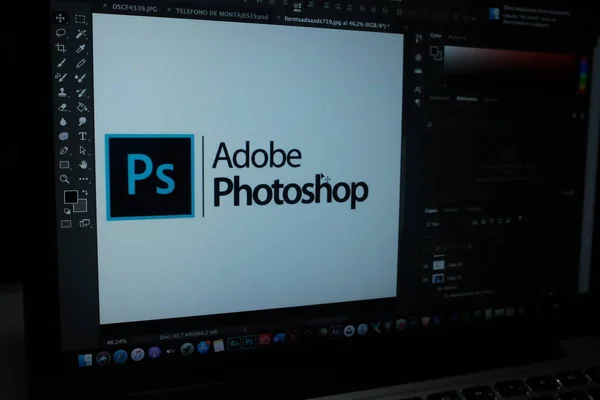
Task: Click the Doc size status readout
Action: click(x=189, y=335)
